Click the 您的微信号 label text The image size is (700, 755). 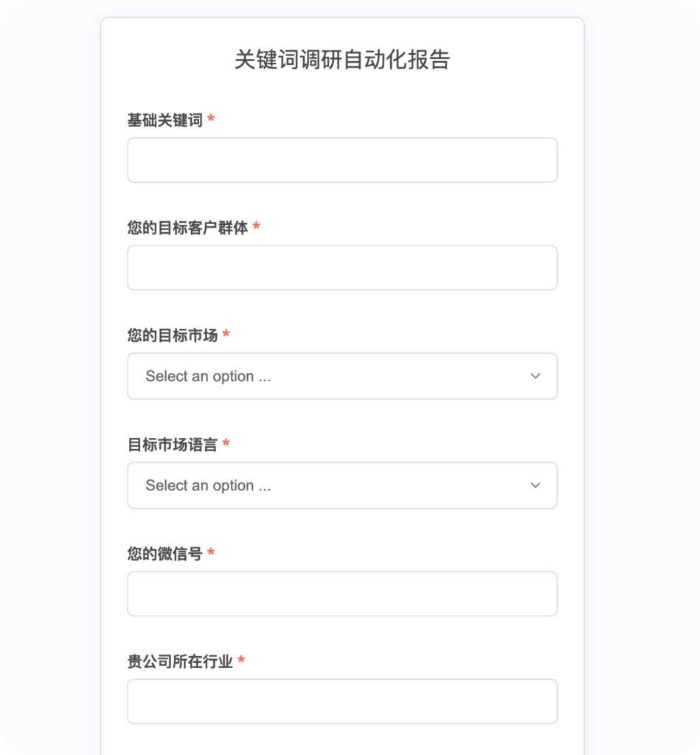(x=164, y=554)
